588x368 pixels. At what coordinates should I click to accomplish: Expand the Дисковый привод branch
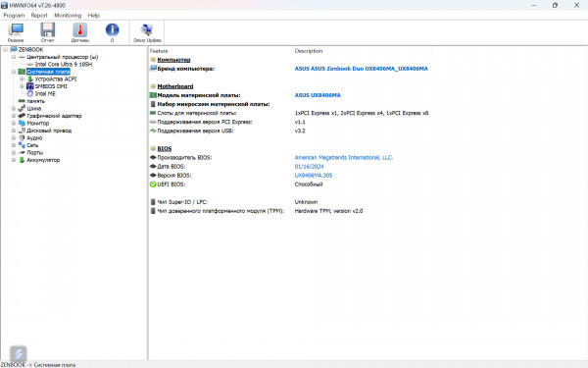[x=14, y=131]
